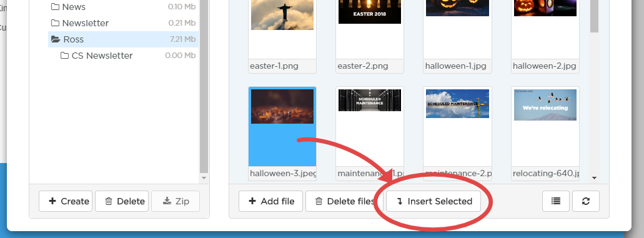Select the halloween-3.jpeg thumbnail
Image resolution: width=644 pixels, height=238 pixels.
282,106
